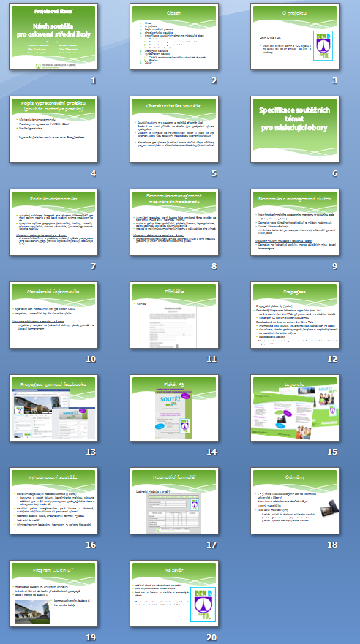The height and width of the screenshot is (644, 360).
Task: Select the 'O projektu' slide
Action: pyautogui.click(x=295, y=37)
